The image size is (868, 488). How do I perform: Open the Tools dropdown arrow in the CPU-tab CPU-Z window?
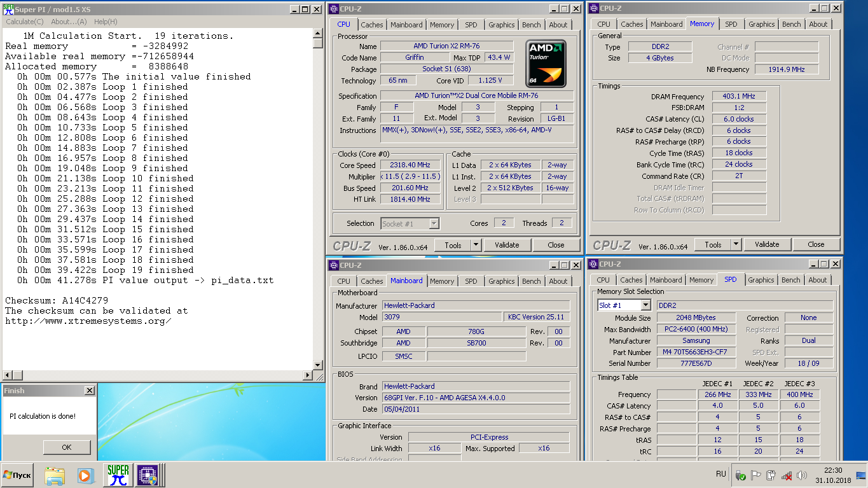pos(476,245)
